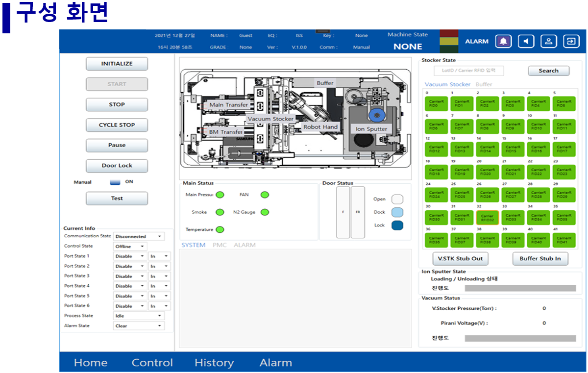Screen dimensions: 588x373
Task: Open the user account icon
Action: coord(548,42)
